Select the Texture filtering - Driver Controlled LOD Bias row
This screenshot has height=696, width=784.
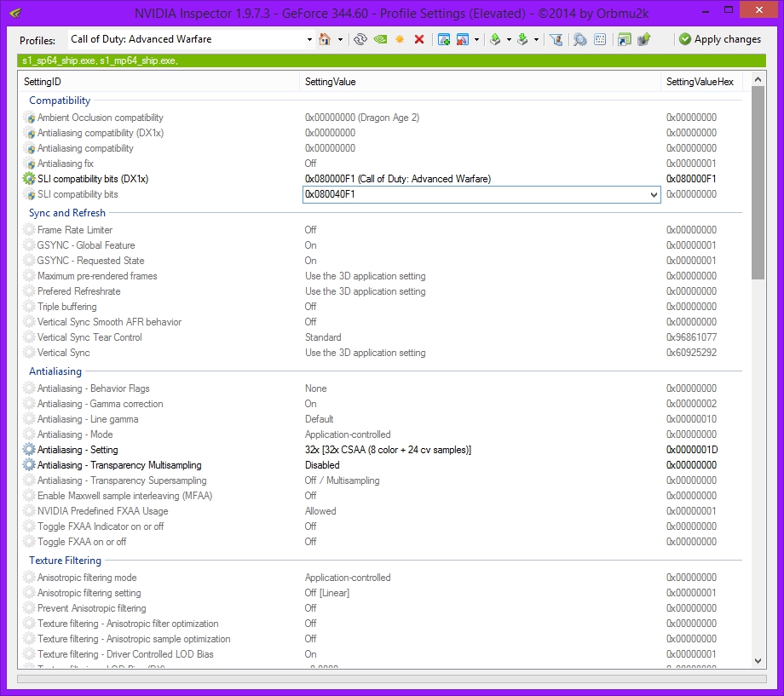point(382,654)
